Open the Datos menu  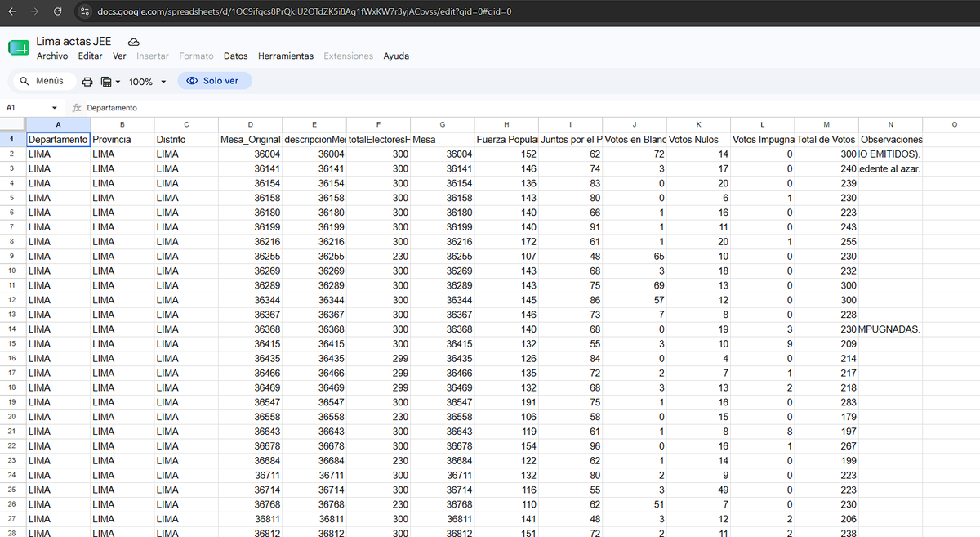pos(236,56)
